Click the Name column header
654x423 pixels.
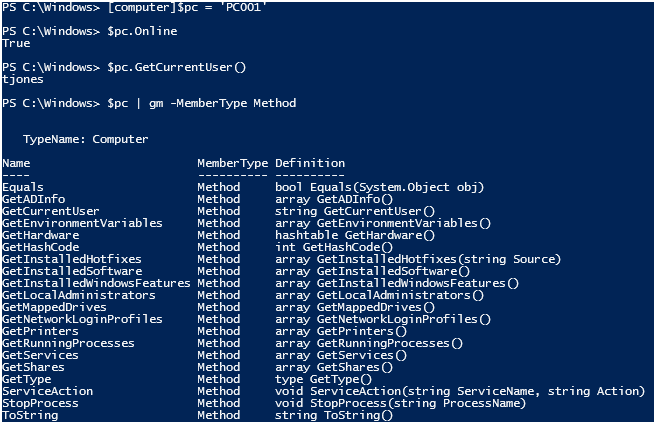pos(16,163)
